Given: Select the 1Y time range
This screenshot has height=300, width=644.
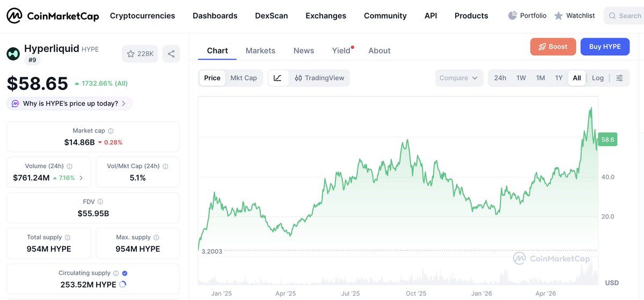Looking at the screenshot, I should [559, 78].
